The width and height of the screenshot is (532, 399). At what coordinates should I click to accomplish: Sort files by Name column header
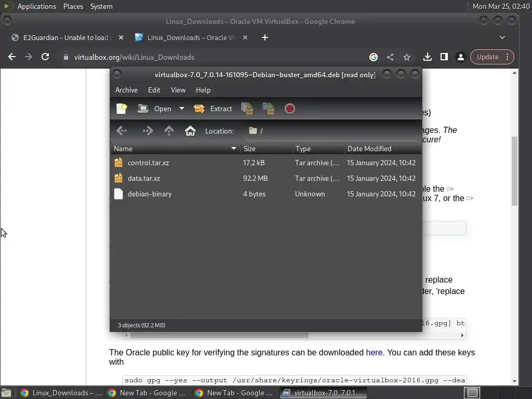(x=176, y=149)
